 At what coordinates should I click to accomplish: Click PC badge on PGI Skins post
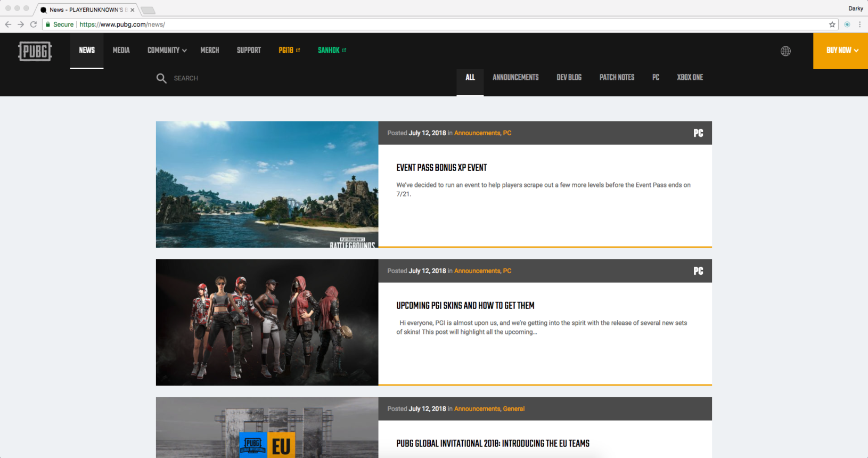[x=698, y=271]
